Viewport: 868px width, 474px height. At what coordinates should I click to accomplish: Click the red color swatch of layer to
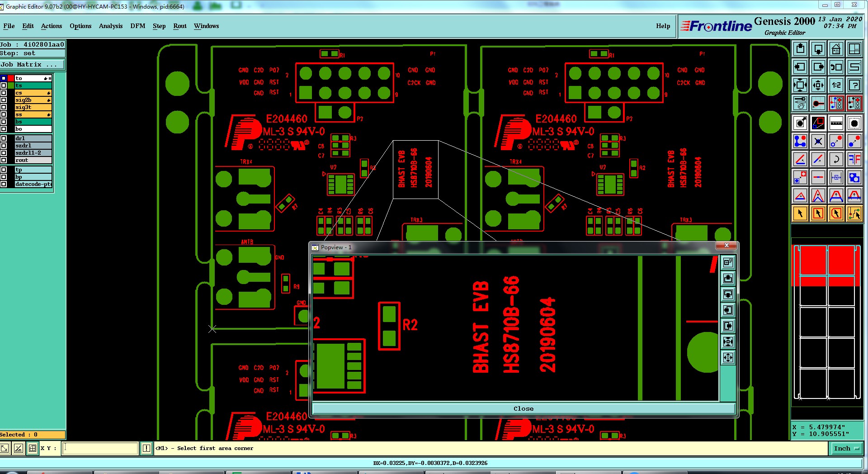(x=11, y=78)
